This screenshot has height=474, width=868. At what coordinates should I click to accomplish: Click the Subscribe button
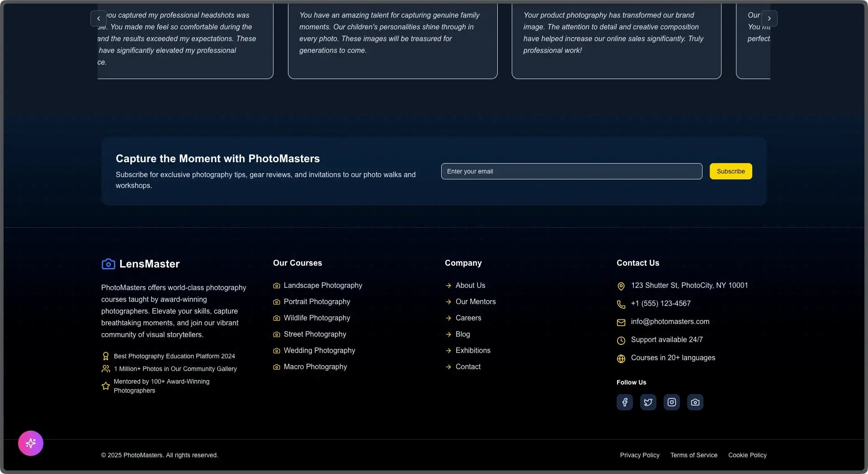coord(731,171)
